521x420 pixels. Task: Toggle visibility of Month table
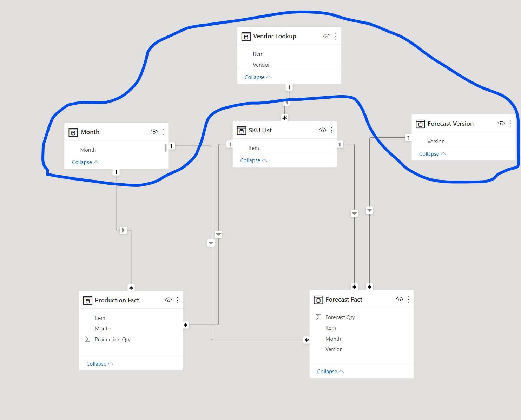pyautogui.click(x=154, y=132)
